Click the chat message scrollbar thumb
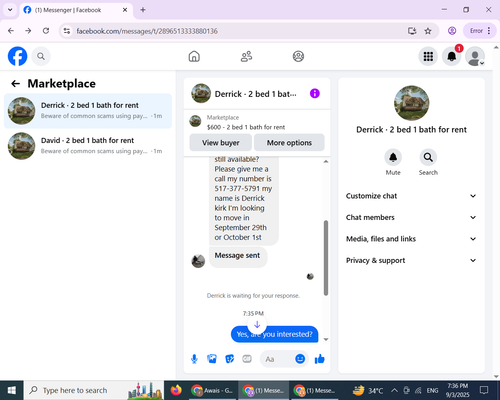Image resolution: width=500 pixels, height=400 pixels. tap(326, 258)
